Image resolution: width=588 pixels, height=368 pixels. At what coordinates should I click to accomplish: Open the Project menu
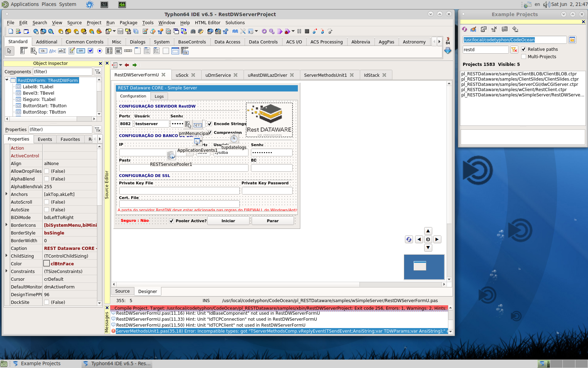click(x=94, y=23)
